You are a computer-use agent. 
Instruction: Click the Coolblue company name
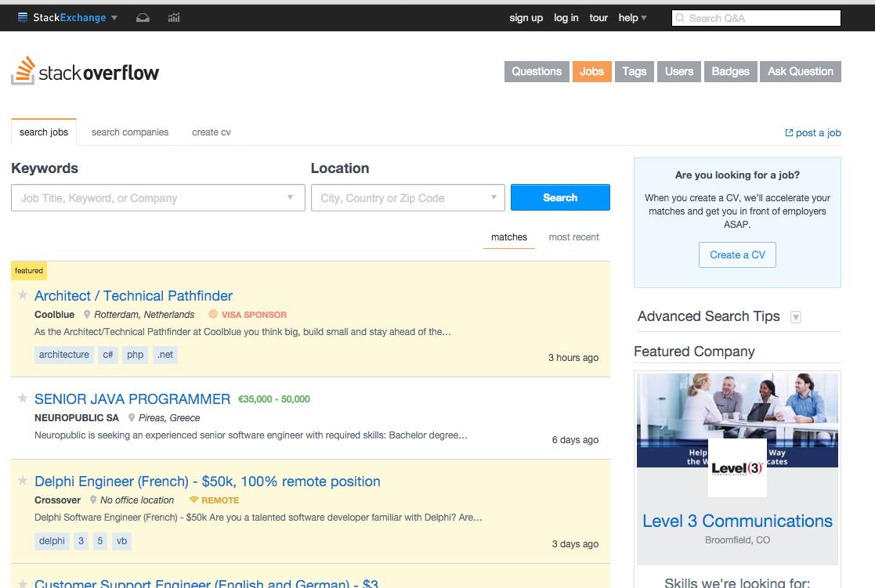[54, 315]
